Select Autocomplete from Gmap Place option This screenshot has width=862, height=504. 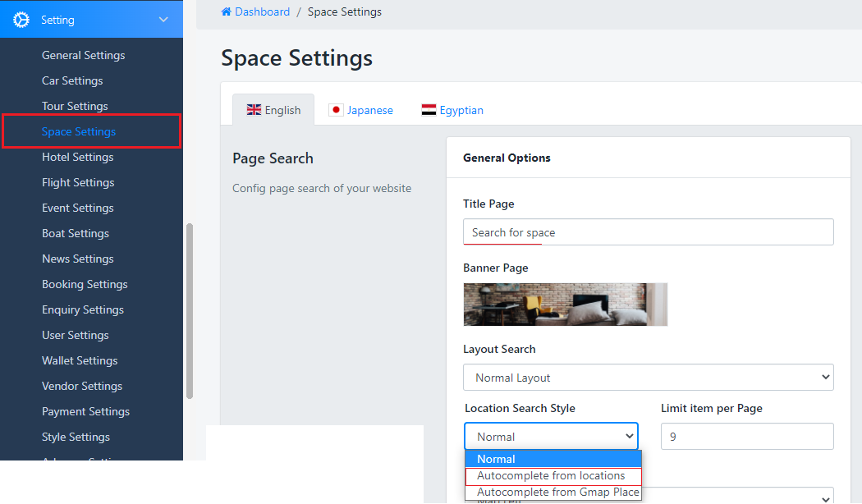pyautogui.click(x=557, y=493)
